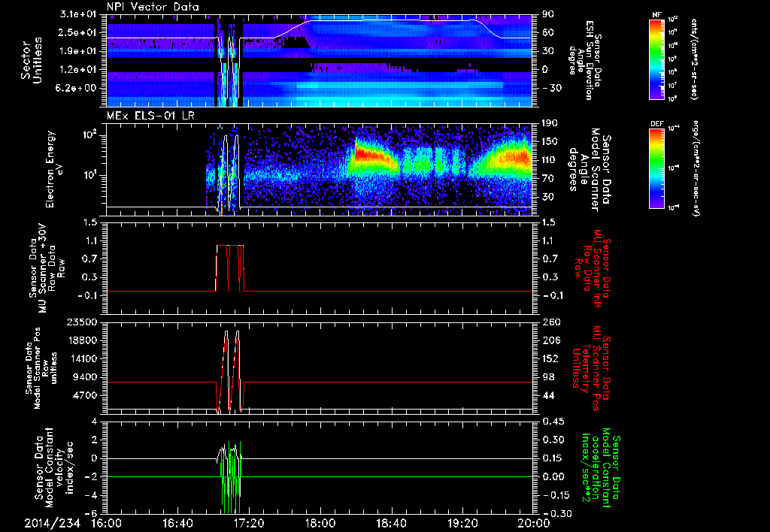
Task: Click the "NF" label above color bar
Action: click(x=657, y=15)
